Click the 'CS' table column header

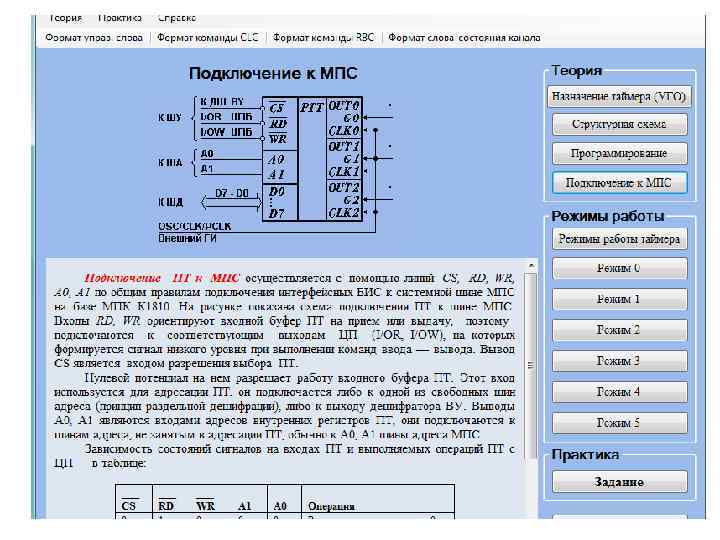pos(129,506)
